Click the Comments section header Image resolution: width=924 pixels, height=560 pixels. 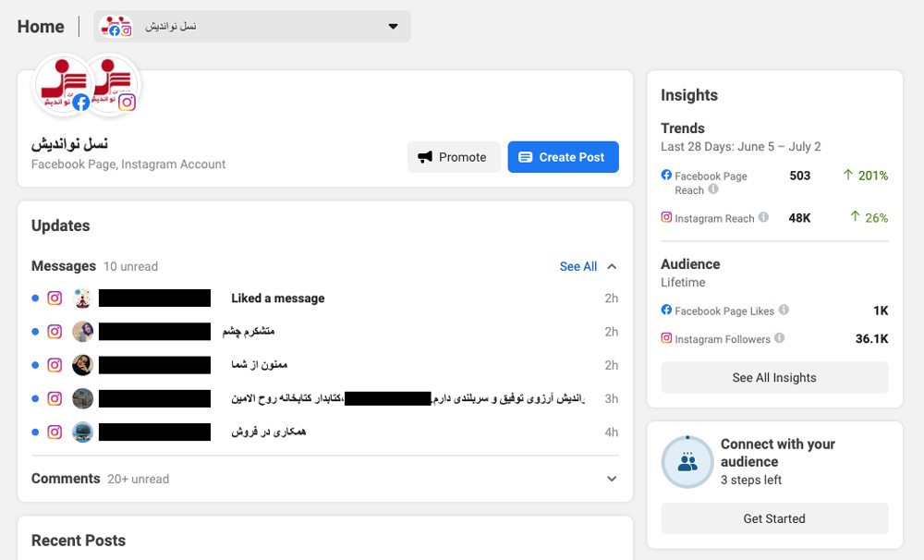pos(66,479)
